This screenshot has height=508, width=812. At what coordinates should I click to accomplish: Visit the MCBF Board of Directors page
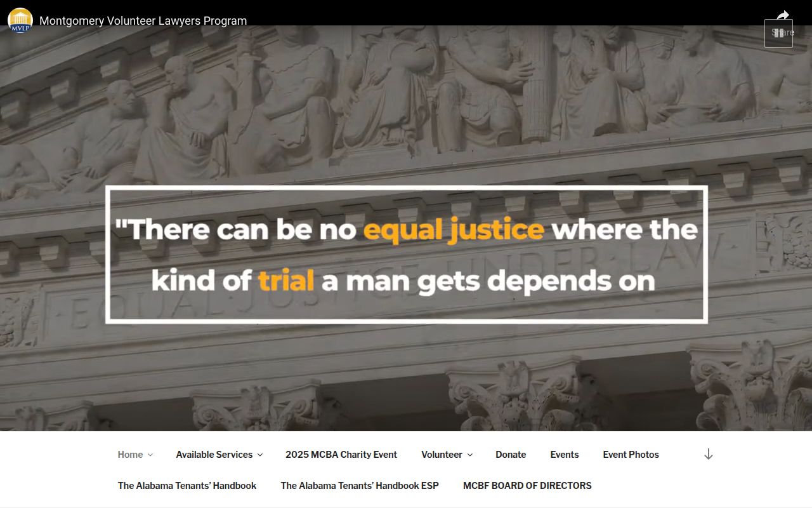click(527, 486)
